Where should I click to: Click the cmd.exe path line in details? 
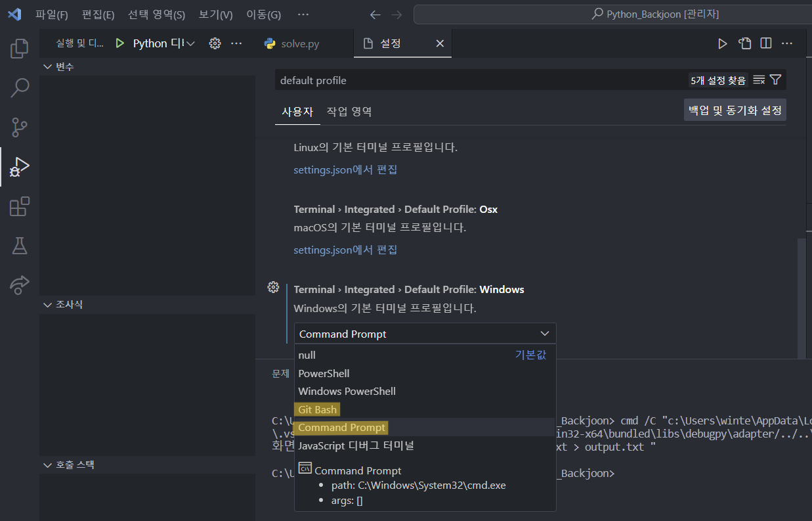(x=418, y=486)
